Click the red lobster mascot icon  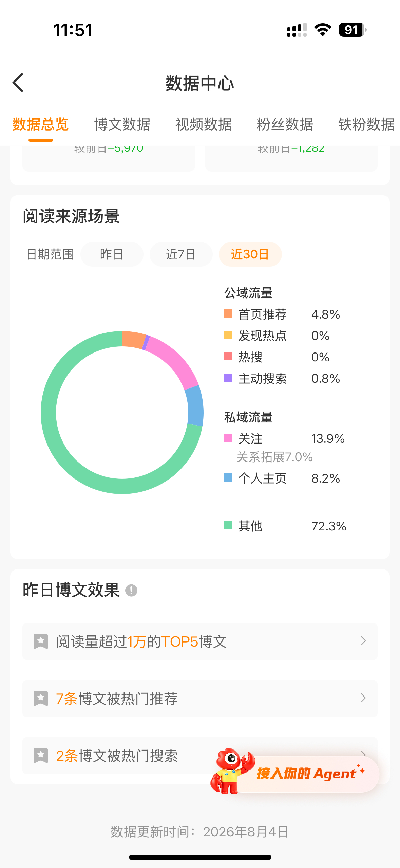(231, 771)
